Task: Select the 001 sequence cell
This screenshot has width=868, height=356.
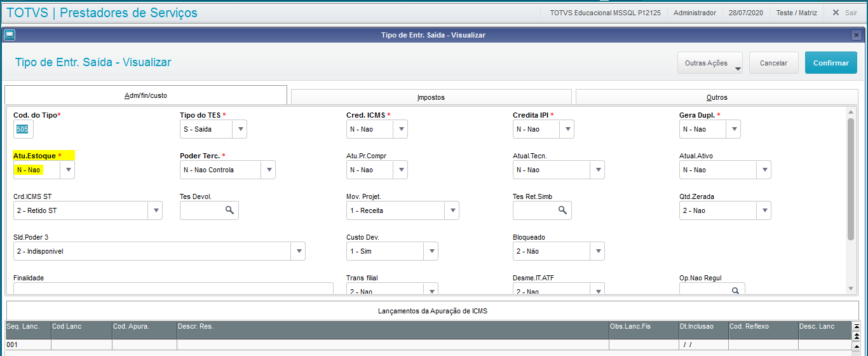Action: [x=27, y=345]
